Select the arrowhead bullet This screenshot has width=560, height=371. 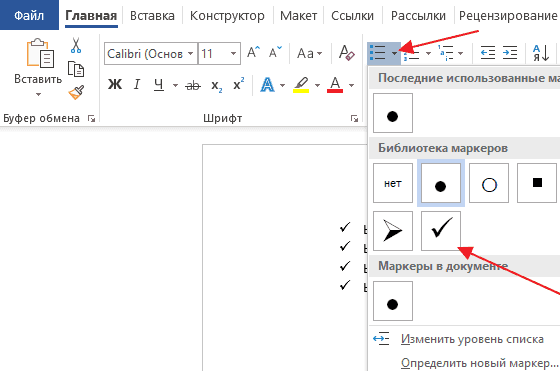[393, 231]
